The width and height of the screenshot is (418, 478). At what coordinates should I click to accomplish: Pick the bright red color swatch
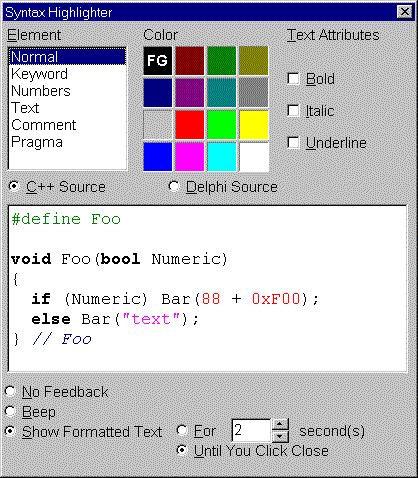click(190, 125)
